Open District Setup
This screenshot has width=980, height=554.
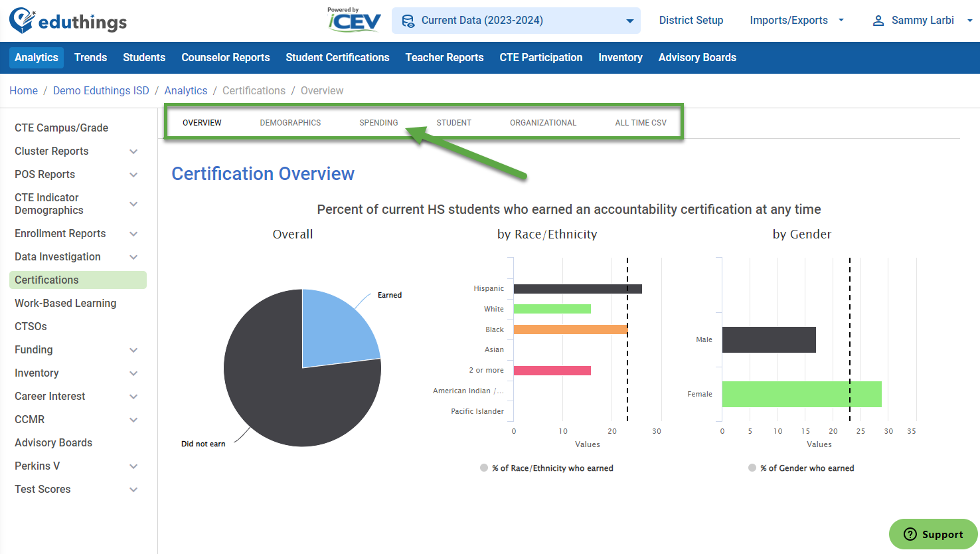pyautogui.click(x=691, y=20)
